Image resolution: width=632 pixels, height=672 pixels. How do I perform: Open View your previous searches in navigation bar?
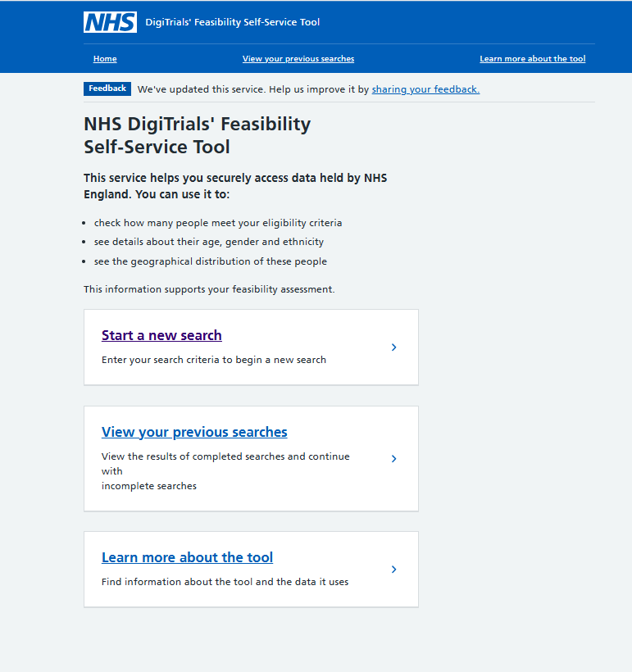298,59
